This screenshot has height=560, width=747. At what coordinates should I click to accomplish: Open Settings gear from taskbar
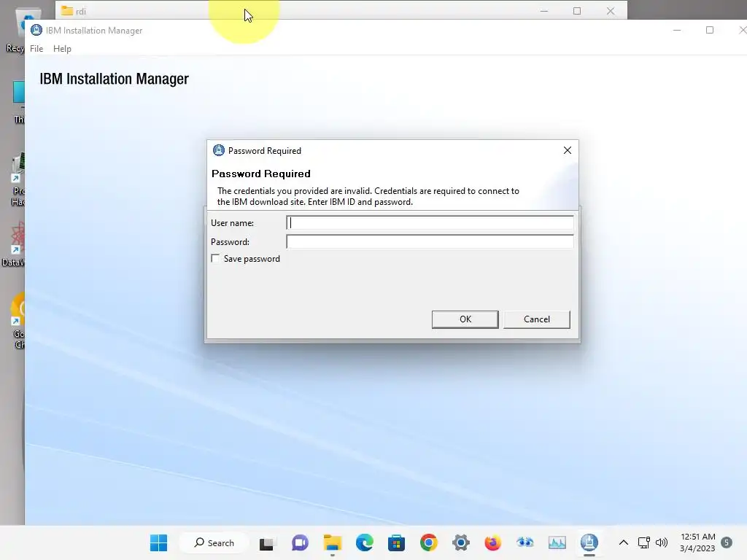pyautogui.click(x=461, y=542)
